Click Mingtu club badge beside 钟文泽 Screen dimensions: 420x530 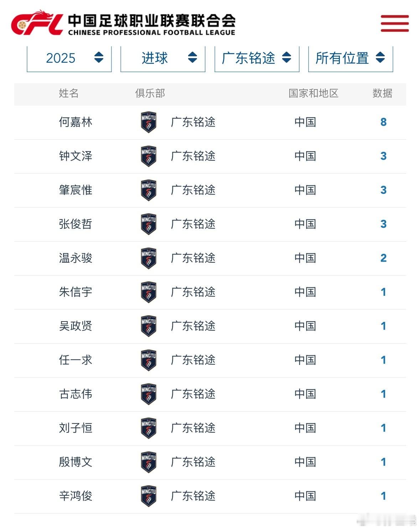(149, 156)
